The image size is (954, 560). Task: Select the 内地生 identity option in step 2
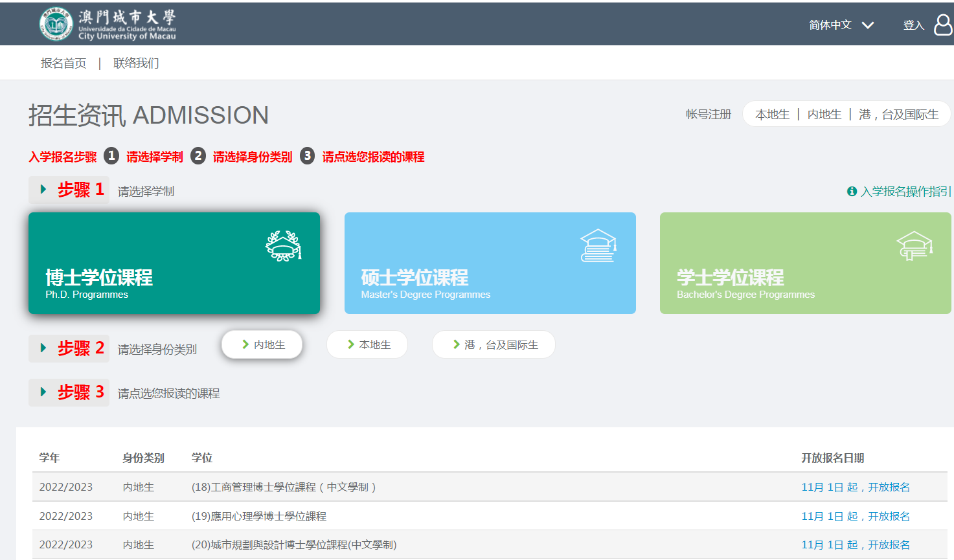(x=262, y=344)
